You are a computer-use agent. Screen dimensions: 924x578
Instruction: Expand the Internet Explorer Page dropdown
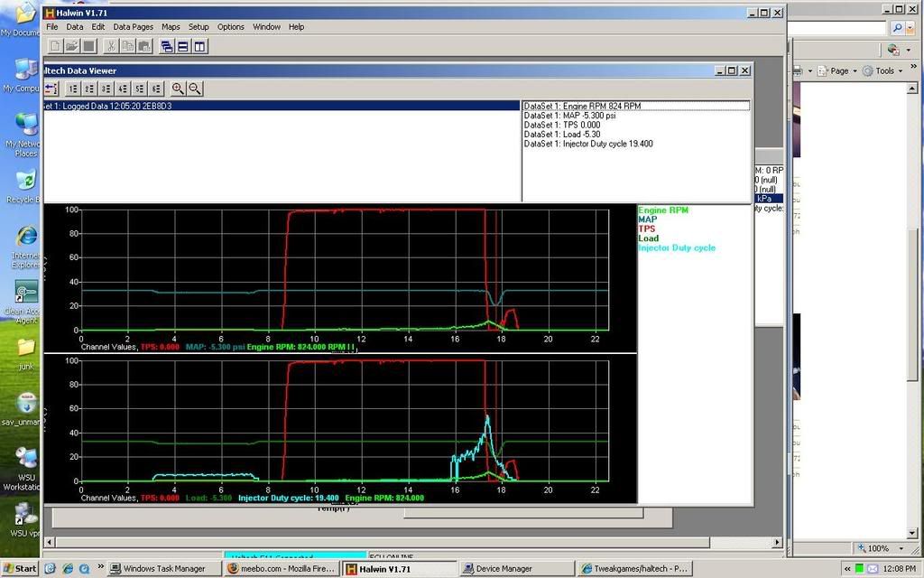pos(843,70)
